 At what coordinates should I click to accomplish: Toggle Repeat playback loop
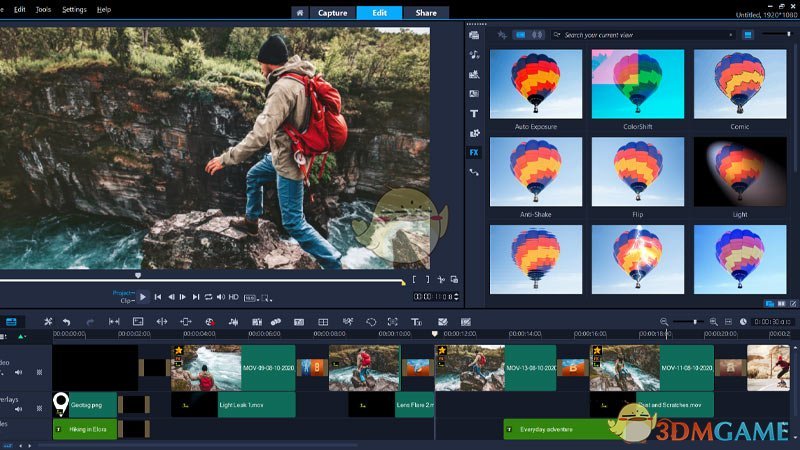point(208,297)
